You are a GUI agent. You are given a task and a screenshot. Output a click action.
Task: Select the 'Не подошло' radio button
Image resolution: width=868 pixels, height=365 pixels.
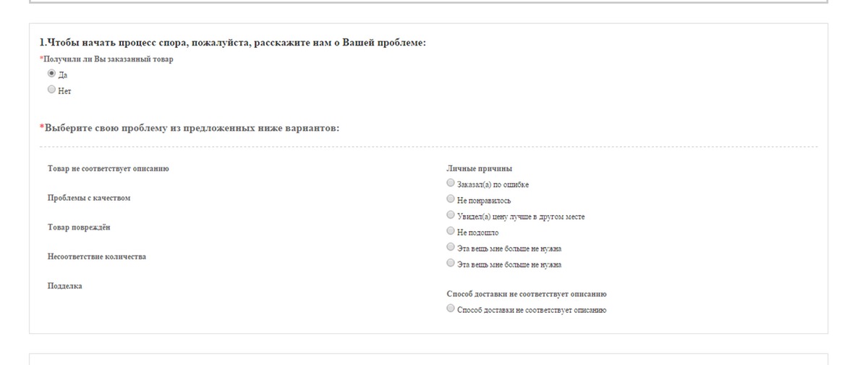click(451, 231)
